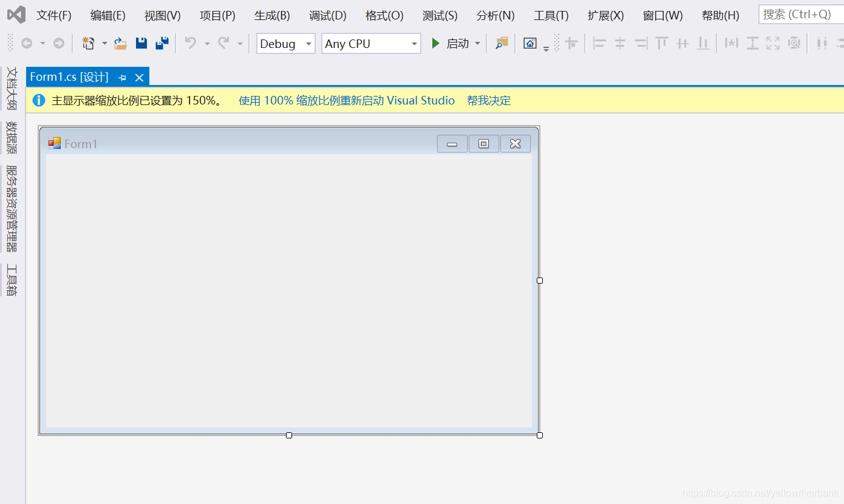The image size is (844, 504).
Task: Expand the Navigate Backward history dropdown
Action: [x=43, y=43]
